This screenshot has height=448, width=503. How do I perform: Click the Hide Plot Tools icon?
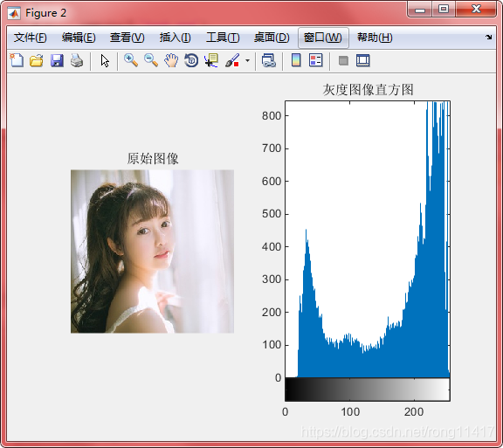(343, 60)
